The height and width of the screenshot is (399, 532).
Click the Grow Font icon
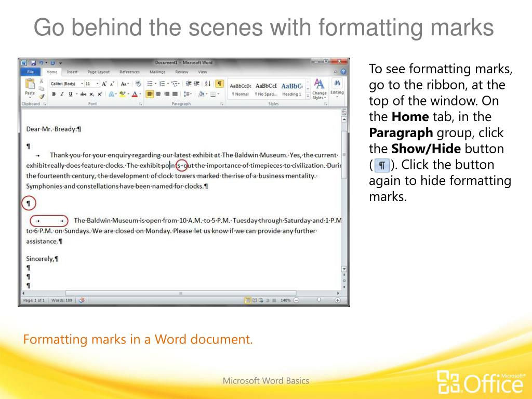click(x=105, y=84)
